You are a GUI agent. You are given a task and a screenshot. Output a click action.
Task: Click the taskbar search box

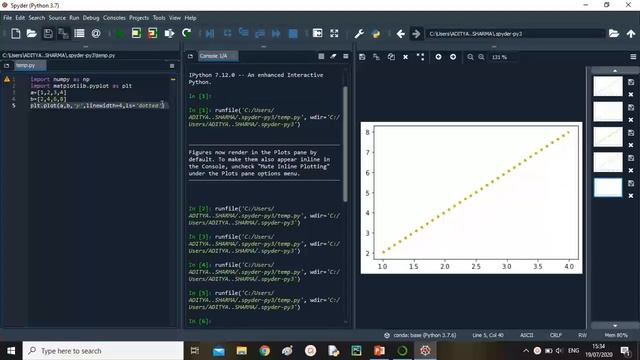(103, 351)
